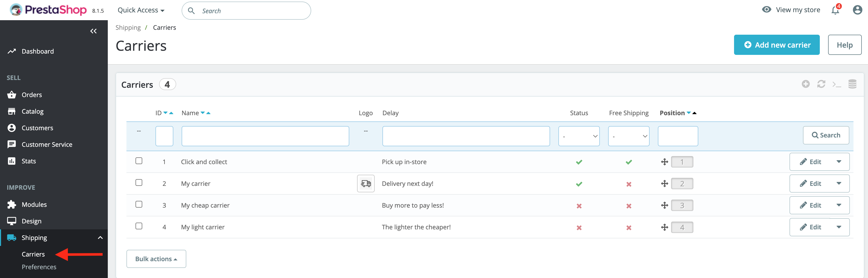Open Bulk actions dropdown

coord(156,259)
